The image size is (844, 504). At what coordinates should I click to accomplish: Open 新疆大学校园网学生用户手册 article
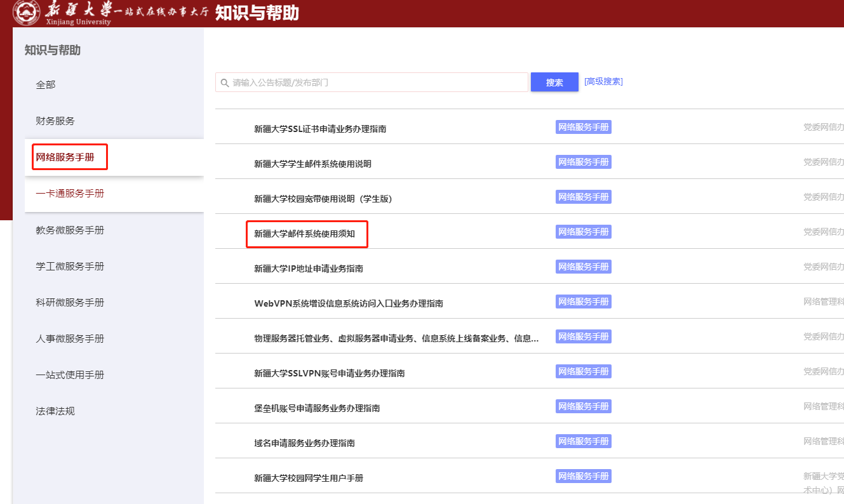(x=309, y=478)
